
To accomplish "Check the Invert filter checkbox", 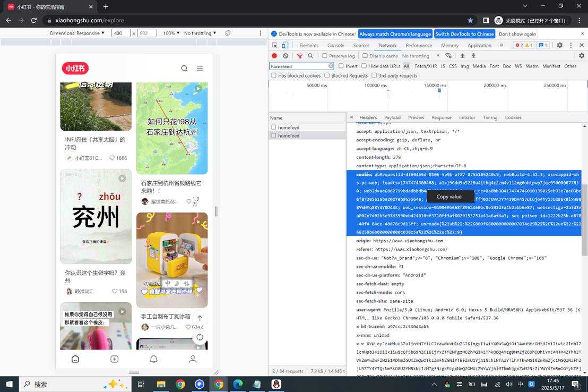I will pyautogui.click(x=341, y=66).
